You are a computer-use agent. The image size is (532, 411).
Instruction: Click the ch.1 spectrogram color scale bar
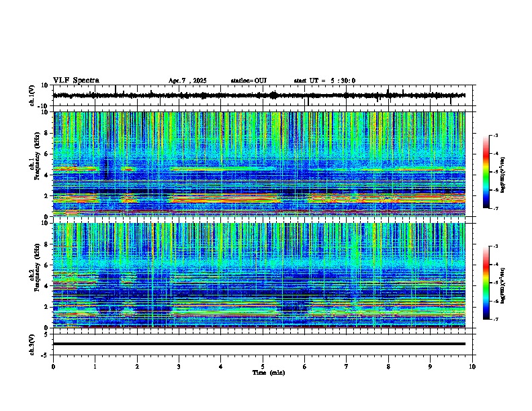(486, 172)
